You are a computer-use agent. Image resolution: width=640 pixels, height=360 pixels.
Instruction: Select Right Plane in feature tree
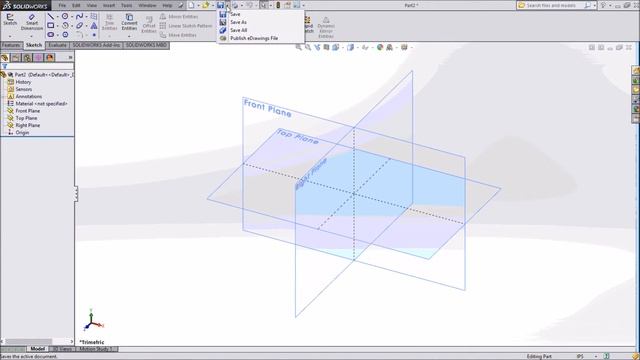pyautogui.click(x=28, y=125)
